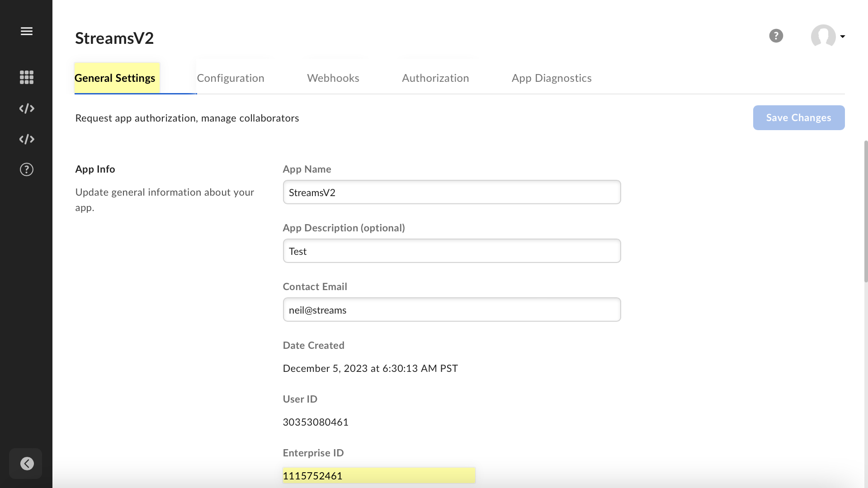Switch to the Configuration tab

coord(231,78)
